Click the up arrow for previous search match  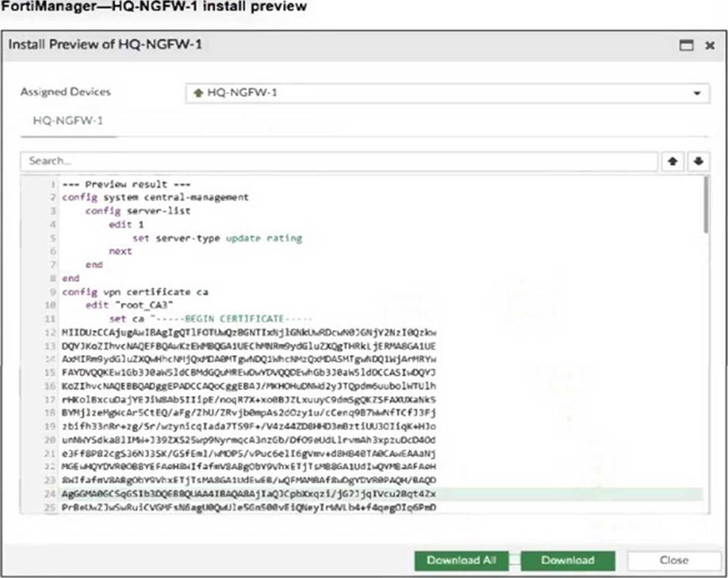tap(673, 162)
